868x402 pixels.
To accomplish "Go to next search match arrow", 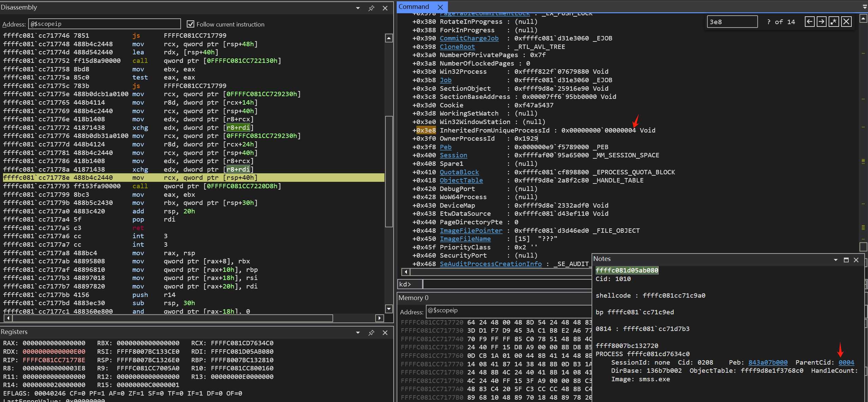I will point(821,22).
